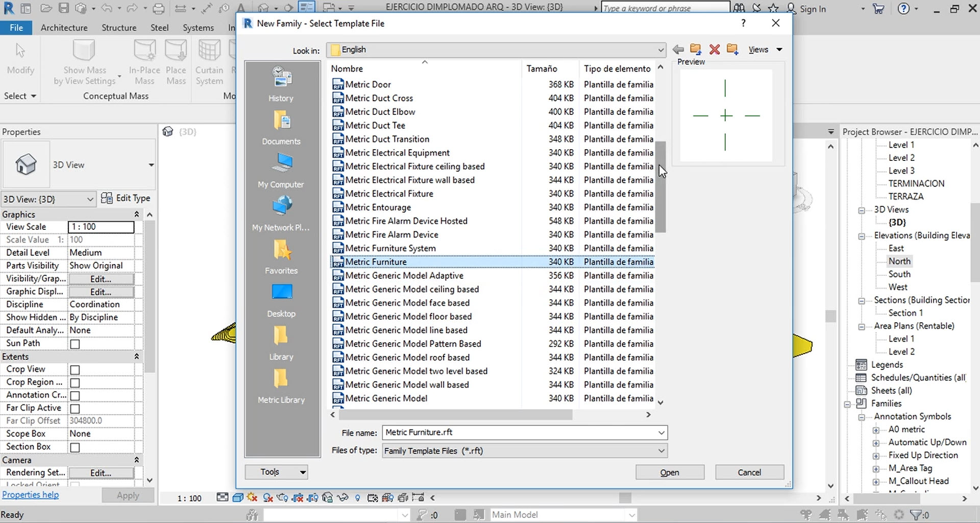Select the Metric Door template file
Screen dimensions: 980x523
point(368,84)
